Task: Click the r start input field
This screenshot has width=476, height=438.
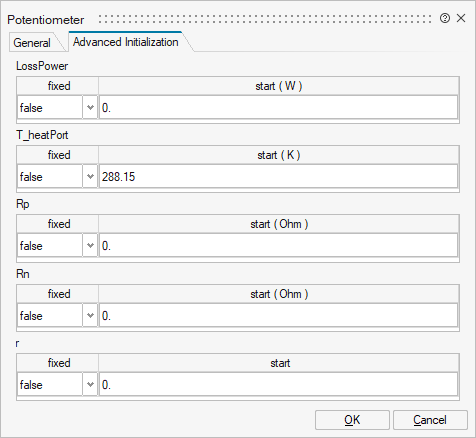Action: coord(278,384)
